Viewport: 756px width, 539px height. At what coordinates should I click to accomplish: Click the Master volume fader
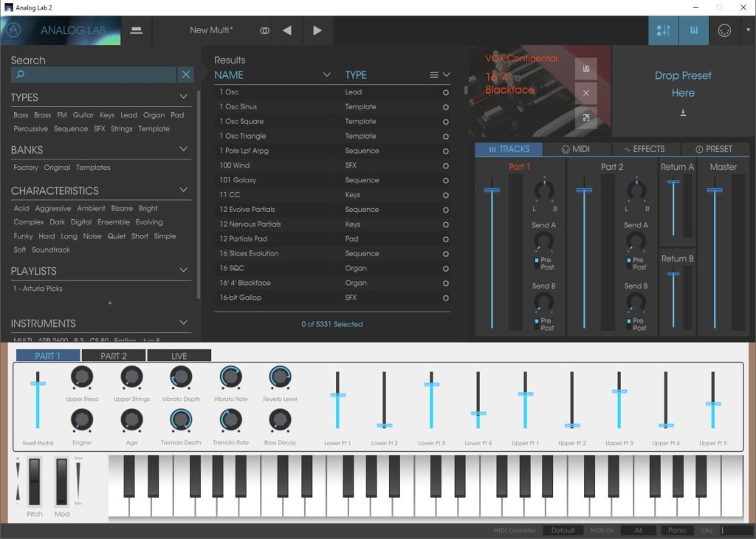(x=715, y=190)
